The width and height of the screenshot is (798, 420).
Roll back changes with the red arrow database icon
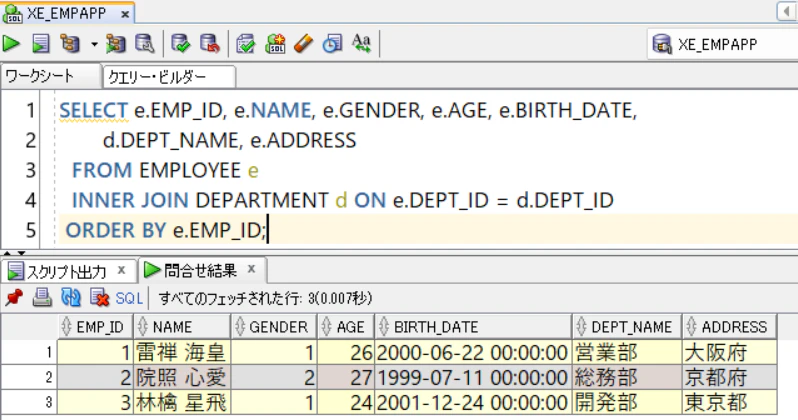coord(210,44)
